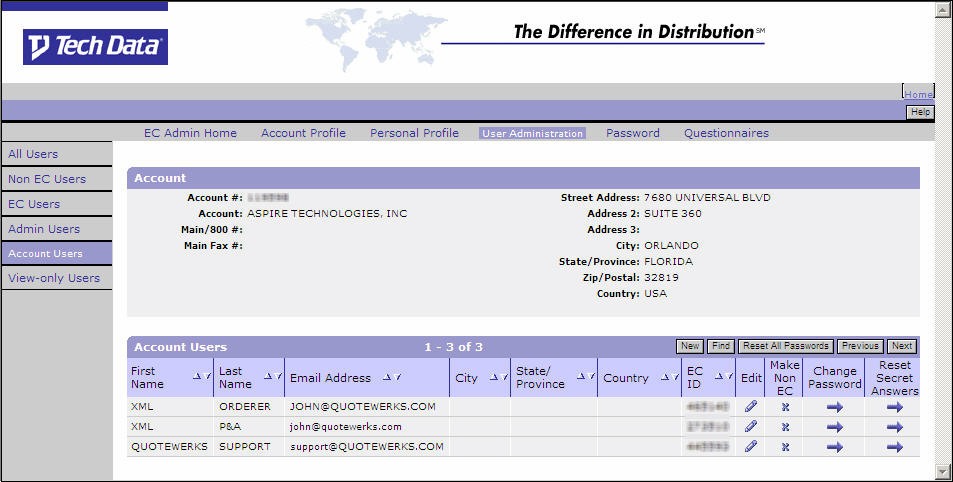The width and height of the screenshot is (953, 482).
Task: Make XML ORDERER a non EC user
Action: tap(785, 407)
